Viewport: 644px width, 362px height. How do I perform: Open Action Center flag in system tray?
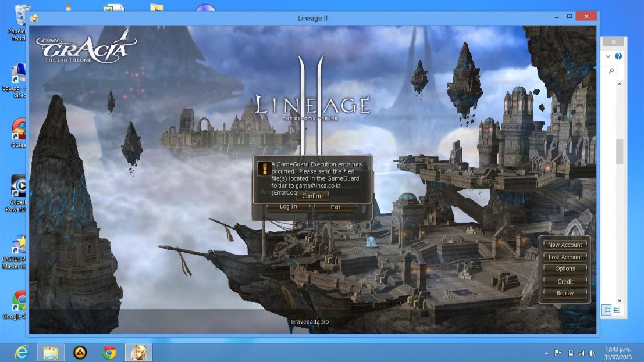(x=558, y=353)
